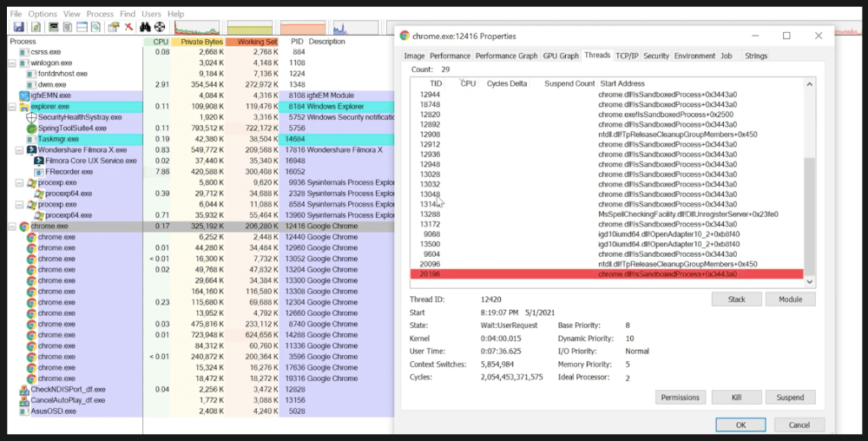Image resolution: width=868 pixels, height=441 pixels.
Task: Click the SecurityHealthSystray.exe shield icon
Action: [31, 117]
